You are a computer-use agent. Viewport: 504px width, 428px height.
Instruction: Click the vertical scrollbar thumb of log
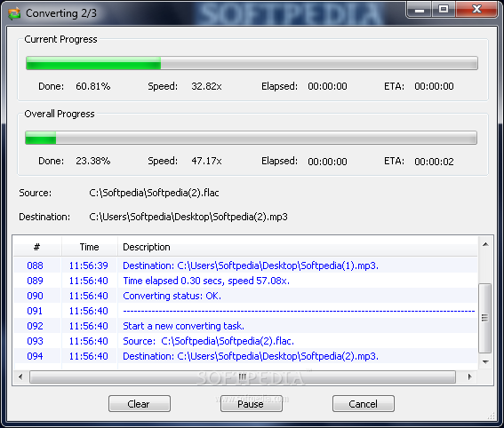coord(485,318)
